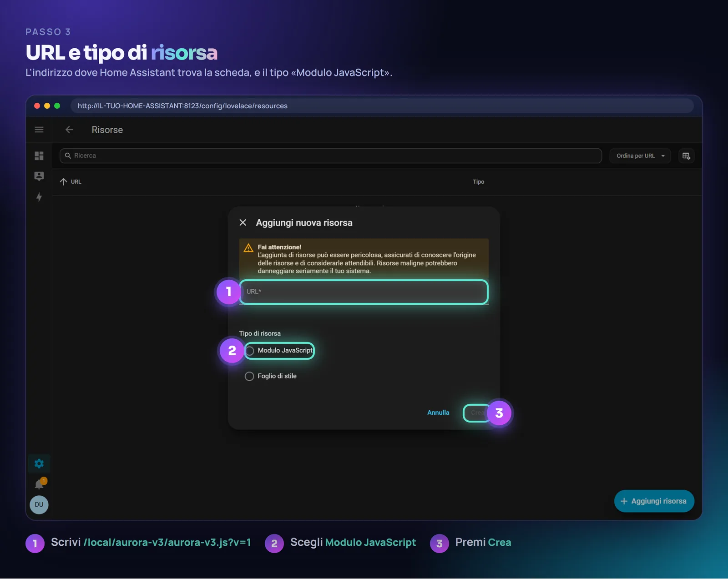Click the Tipo di risorsa label

(260, 333)
